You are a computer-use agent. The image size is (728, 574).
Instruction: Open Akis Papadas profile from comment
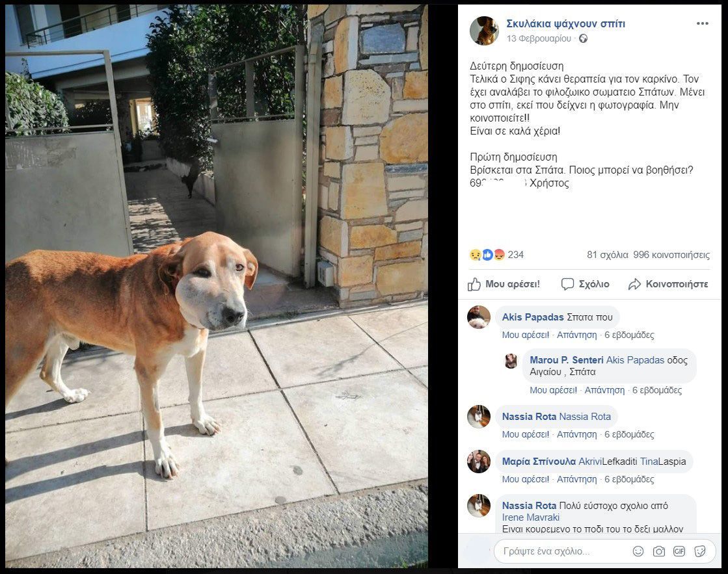533,317
